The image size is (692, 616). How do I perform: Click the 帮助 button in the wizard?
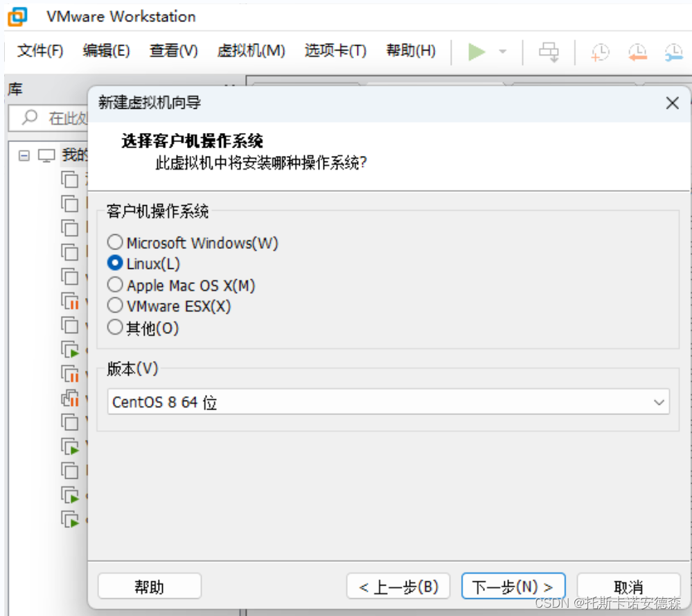(149, 586)
